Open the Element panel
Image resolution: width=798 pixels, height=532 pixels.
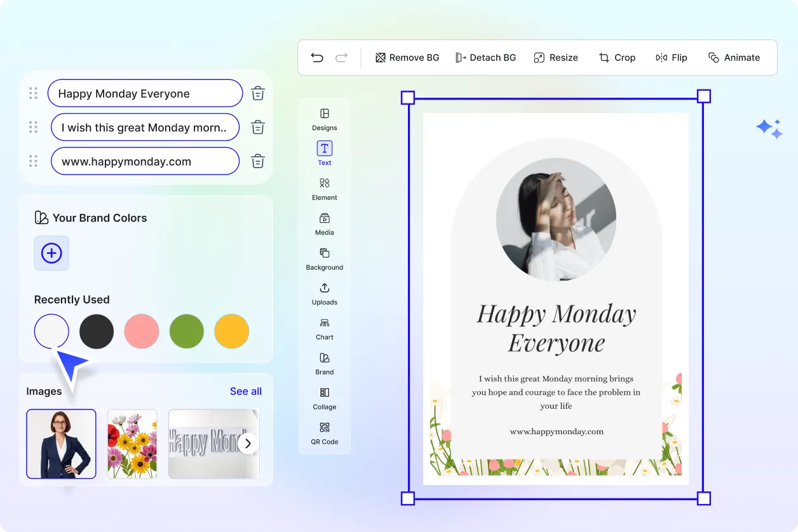(x=324, y=189)
